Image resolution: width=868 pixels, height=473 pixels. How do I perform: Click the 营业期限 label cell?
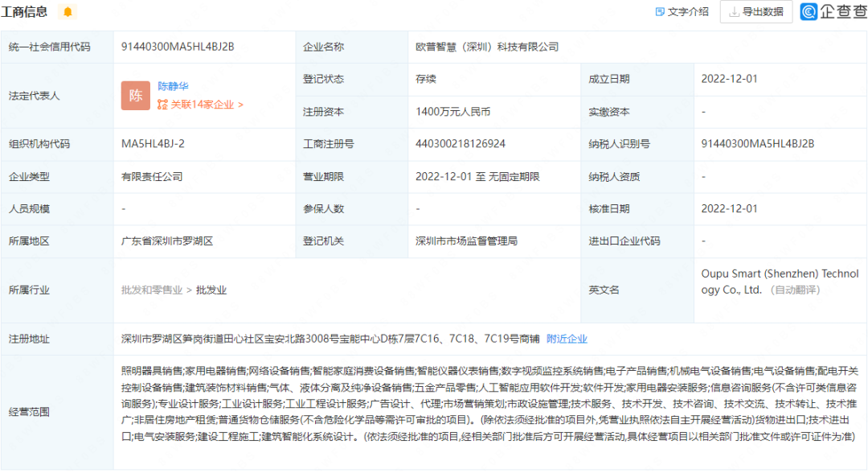[x=351, y=176]
